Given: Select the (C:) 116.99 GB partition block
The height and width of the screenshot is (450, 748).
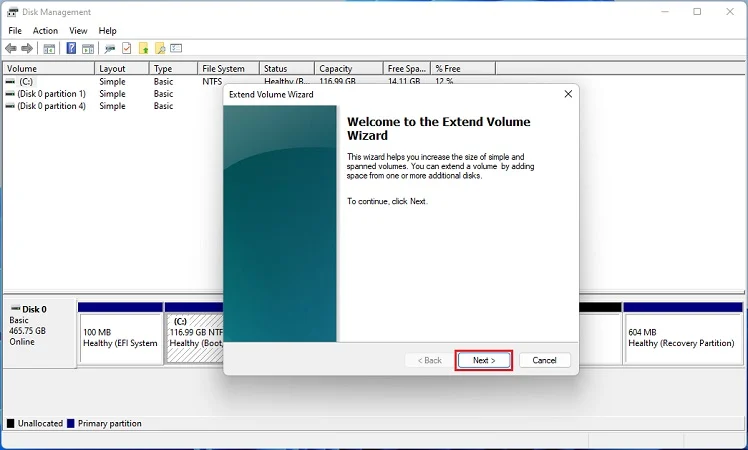Looking at the screenshot, I should pyautogui.click(x=194, y=334).
